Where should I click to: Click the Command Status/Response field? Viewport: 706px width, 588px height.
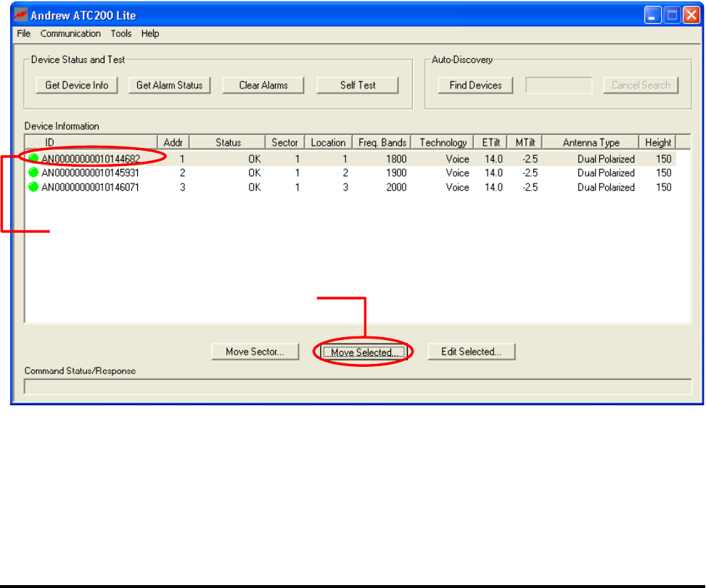click(358, 386)
